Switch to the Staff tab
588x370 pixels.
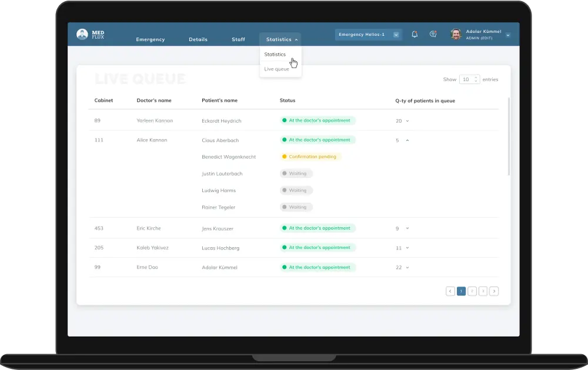(x=238, y=40)
